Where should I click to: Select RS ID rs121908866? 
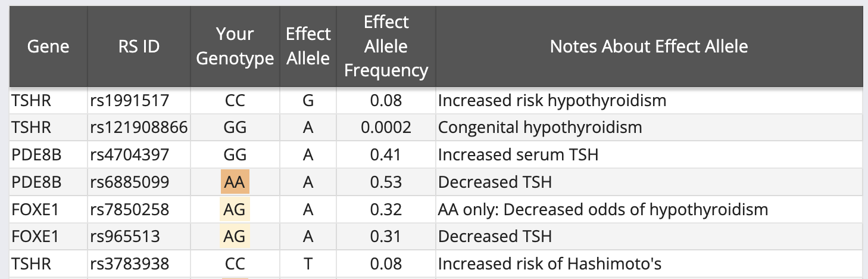point(139,128)
